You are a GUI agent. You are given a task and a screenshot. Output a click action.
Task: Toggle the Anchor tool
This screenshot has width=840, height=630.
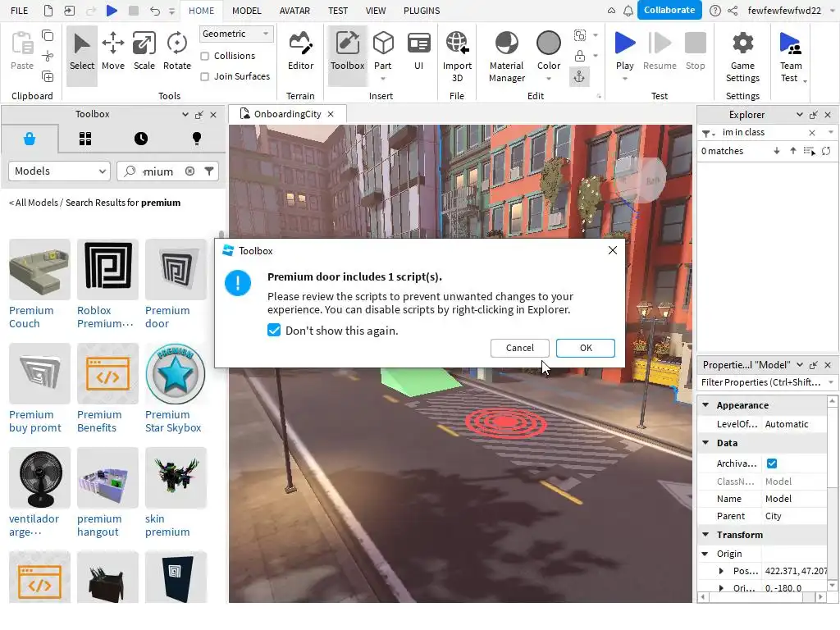(x=579, y=77)
